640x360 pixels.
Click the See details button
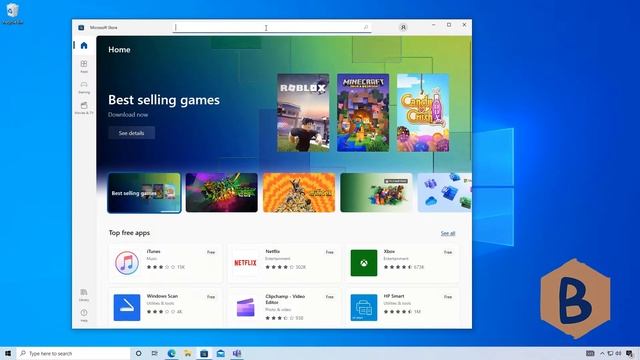point(131,133)
